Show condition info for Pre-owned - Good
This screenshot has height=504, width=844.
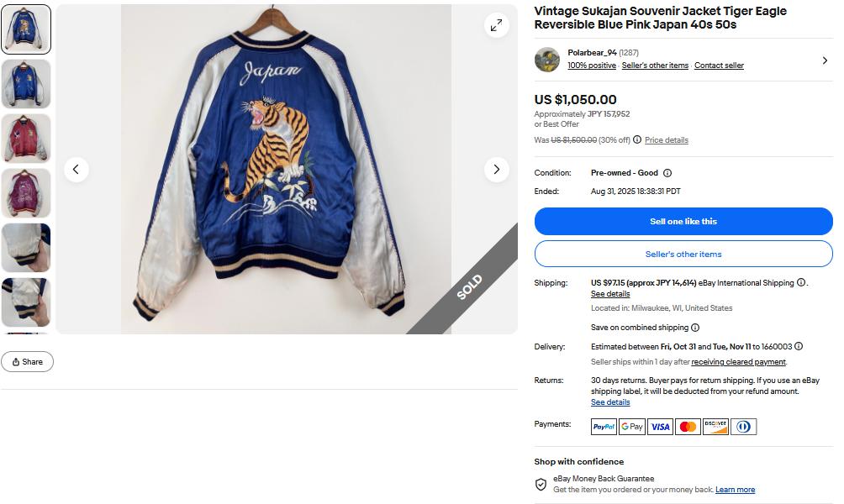[x=667, y=173]
